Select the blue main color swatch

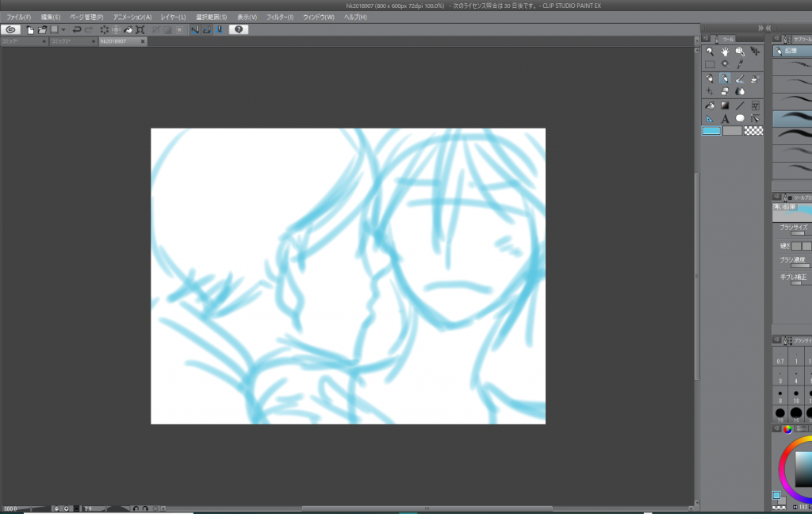click(x=710, y=131)
